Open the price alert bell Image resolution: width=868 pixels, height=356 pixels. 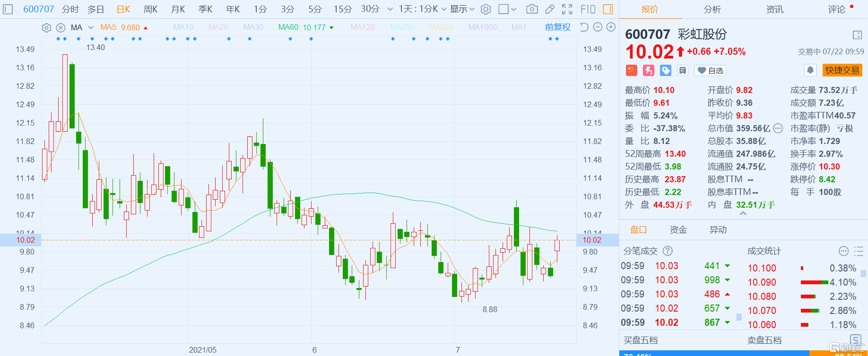pos(810,70)
